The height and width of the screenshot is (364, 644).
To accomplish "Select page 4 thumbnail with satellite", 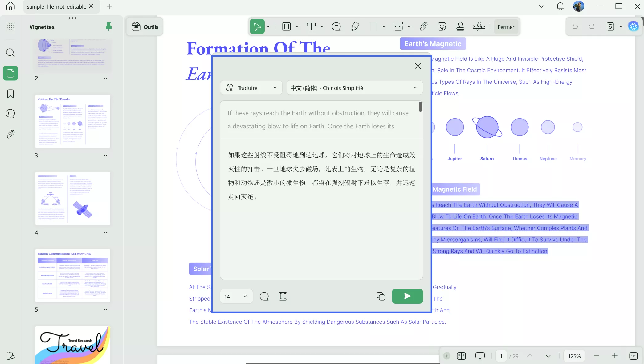I will 72,199.
